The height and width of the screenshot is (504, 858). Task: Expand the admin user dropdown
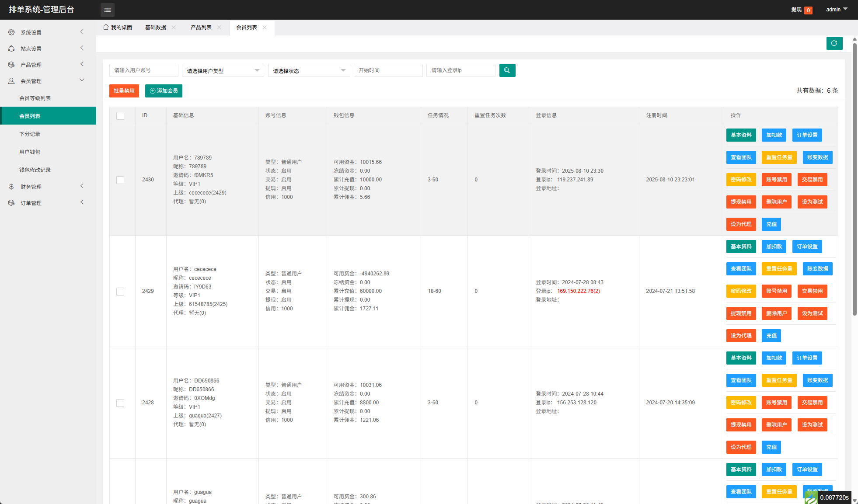tap(836, 10)
